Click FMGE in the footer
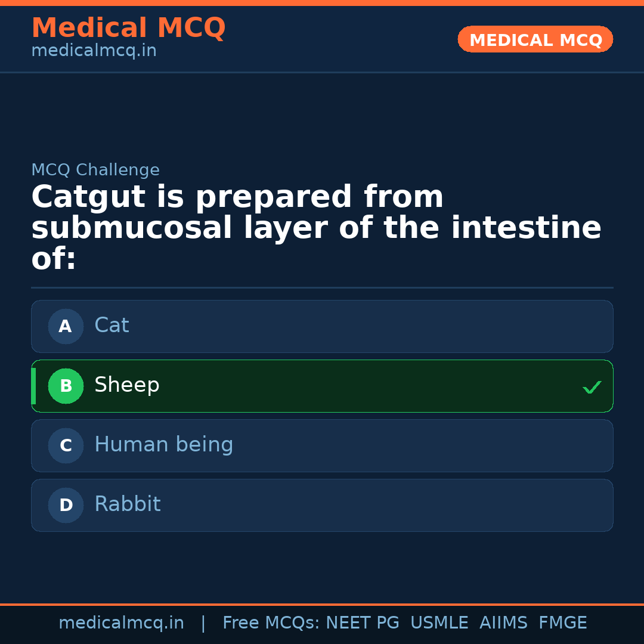644x644 pixels. click(x=562, y=623)
